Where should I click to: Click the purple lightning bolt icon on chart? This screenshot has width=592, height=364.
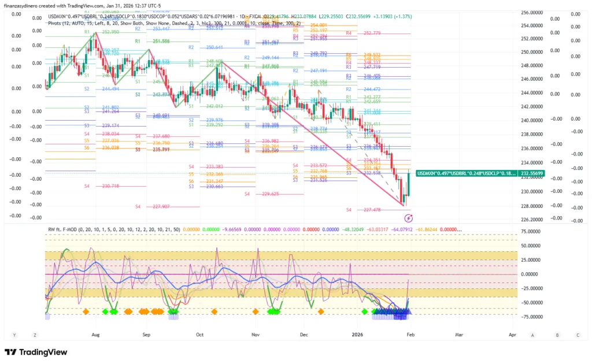pos(409,218)
